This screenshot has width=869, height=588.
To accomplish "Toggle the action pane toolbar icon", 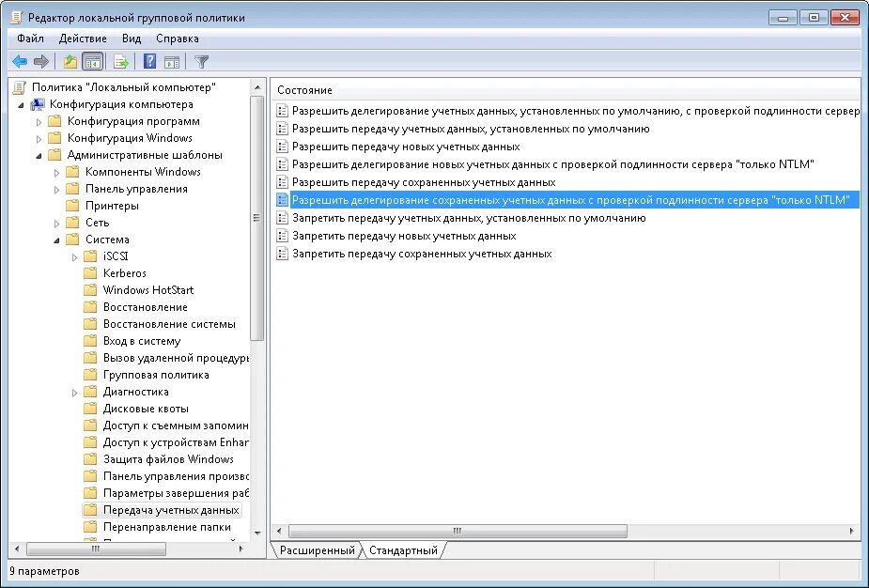I will pos(172,61).
